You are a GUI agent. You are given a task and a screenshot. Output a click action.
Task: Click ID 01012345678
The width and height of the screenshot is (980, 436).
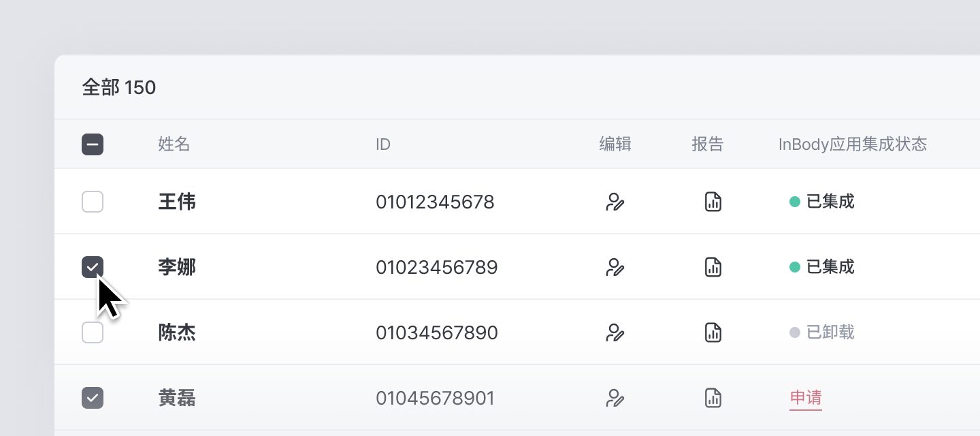click(x=435, y=202)
